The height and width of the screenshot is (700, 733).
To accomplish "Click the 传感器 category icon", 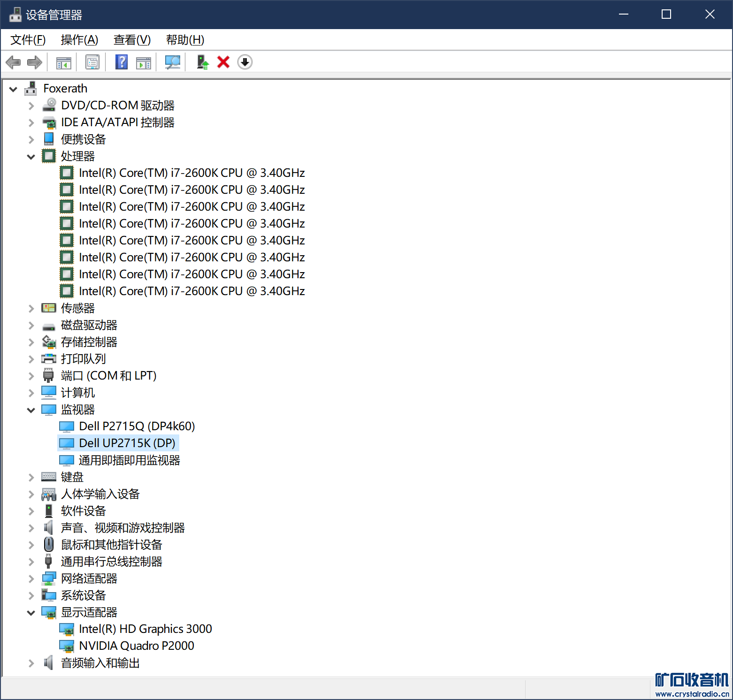I will tap(49, 308).
